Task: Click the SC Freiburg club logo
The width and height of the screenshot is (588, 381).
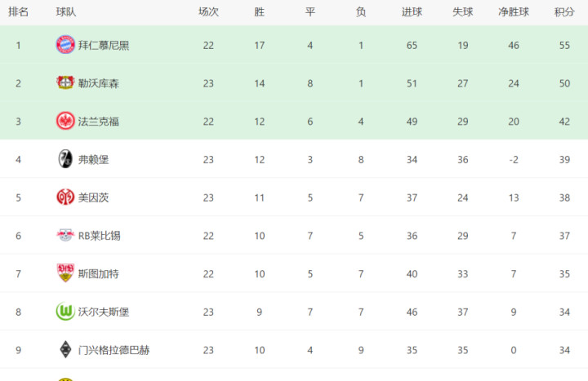Action: tap(65, 159)
